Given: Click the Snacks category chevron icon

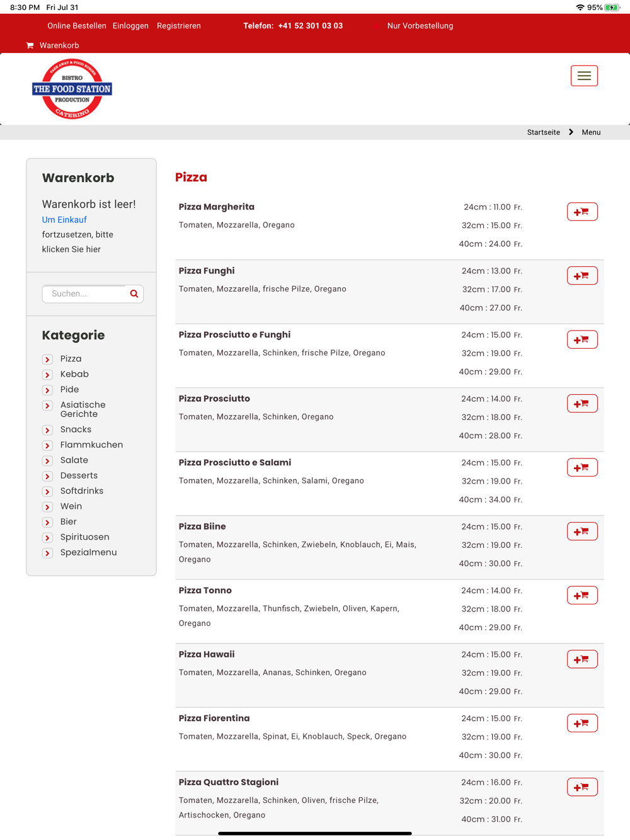Looking at the screenshot, I should click(x=47, y=430).
